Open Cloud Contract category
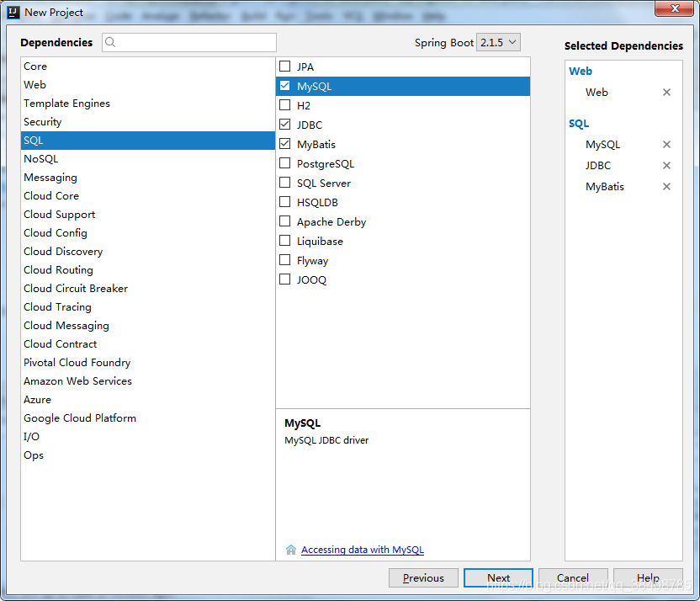The image size is (700, 601). click(x=148, y=343)
